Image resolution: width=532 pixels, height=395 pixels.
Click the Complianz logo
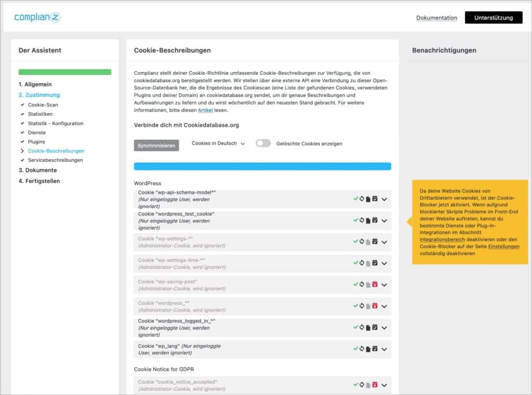click(x=37, y=17)
